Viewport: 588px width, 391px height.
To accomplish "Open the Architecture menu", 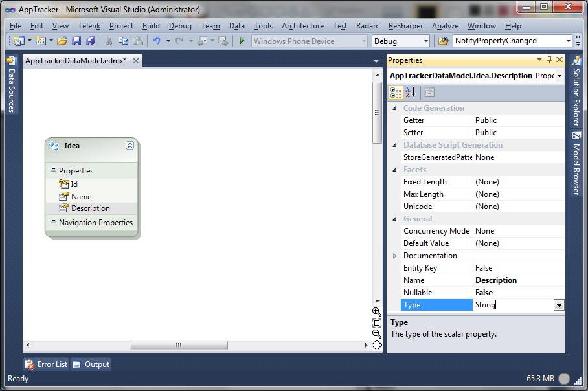I will click(x=302, y=26).
